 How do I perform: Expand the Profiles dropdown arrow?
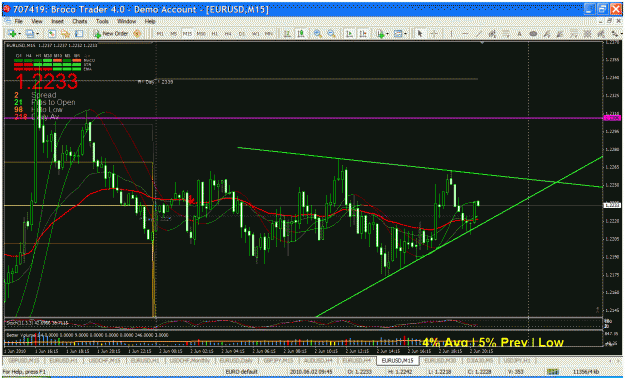37,34
